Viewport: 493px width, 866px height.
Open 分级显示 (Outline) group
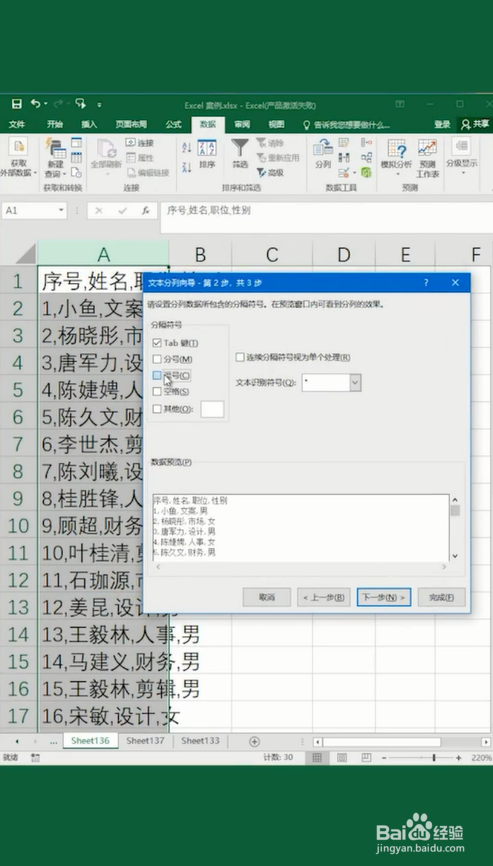click(462, 158)
